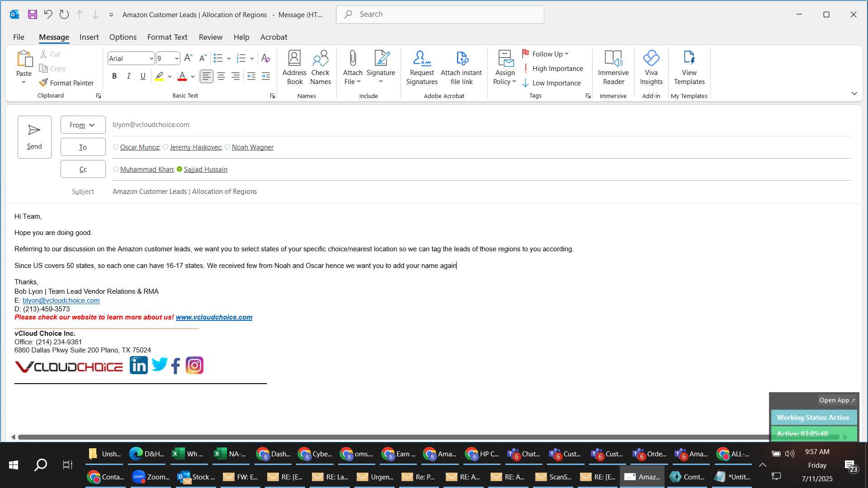The width and height of the screenshot is (868, 488).
Task: Click green presence indicator for Sajjad Hussain
Action: pos(179,169)
